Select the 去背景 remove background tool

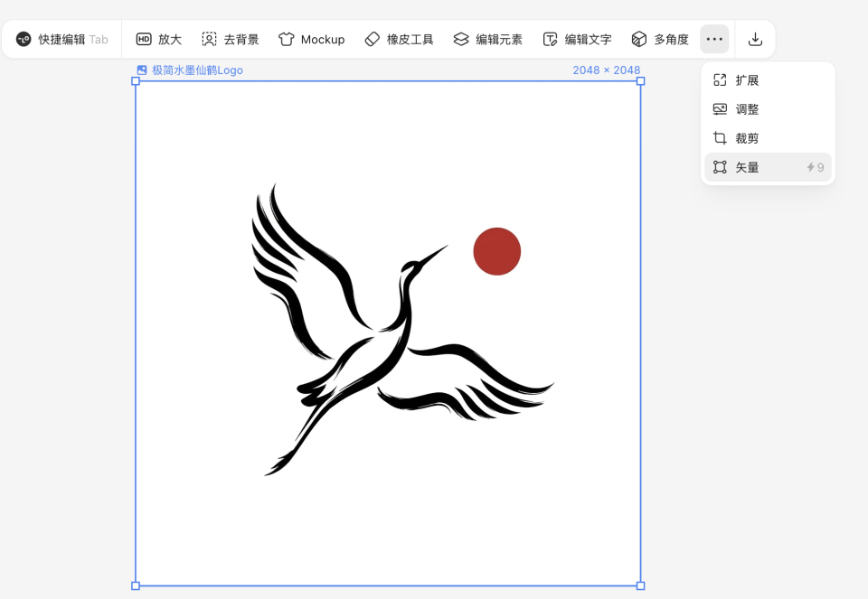click(x=231, y=39)
